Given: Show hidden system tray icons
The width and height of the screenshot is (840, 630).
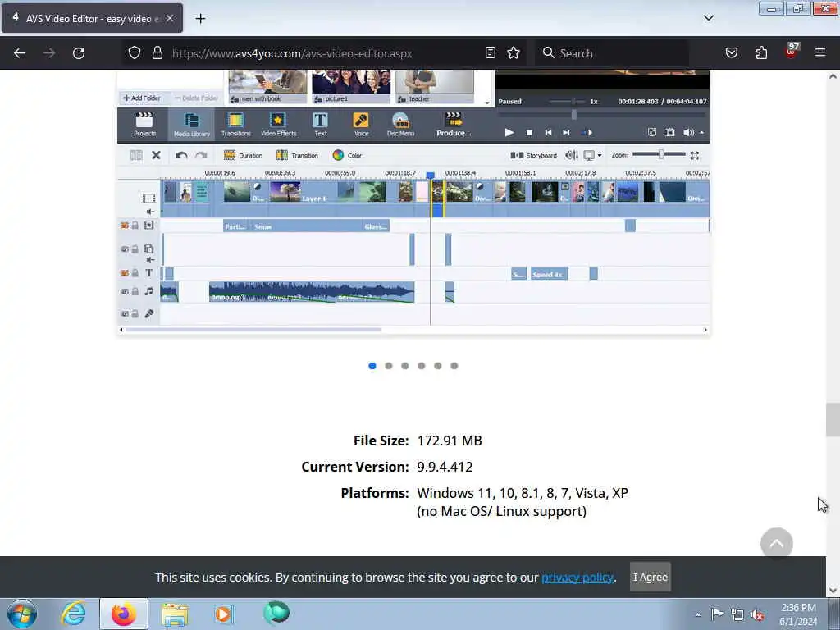Looking at the screenshot, I should pos(697,614).
